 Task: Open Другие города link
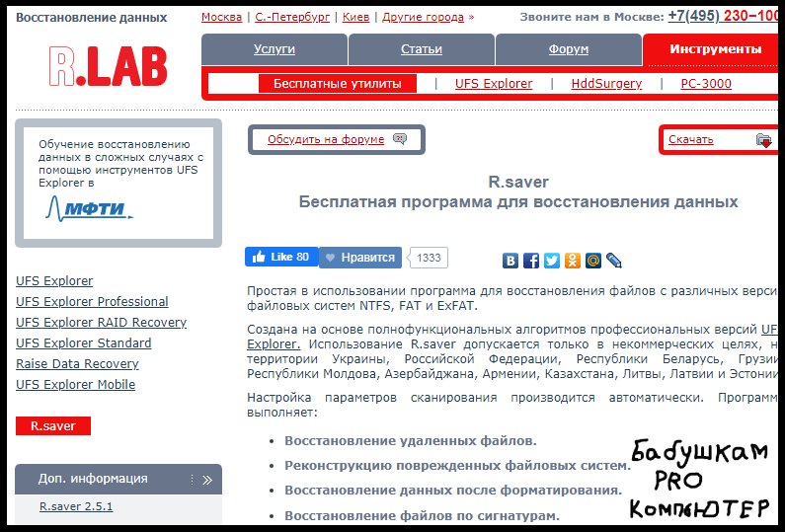423,17
